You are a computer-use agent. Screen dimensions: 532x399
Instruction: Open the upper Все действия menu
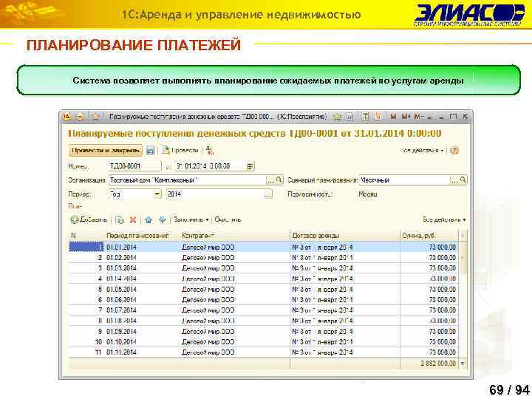click(422, 150)
